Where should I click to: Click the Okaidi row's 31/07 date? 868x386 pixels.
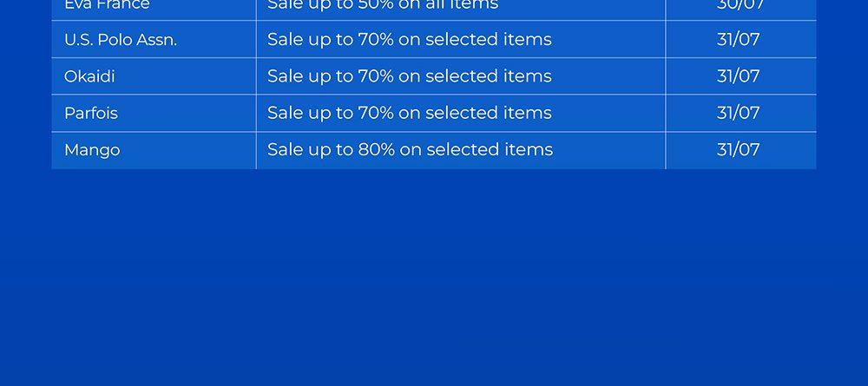point(739,76)
